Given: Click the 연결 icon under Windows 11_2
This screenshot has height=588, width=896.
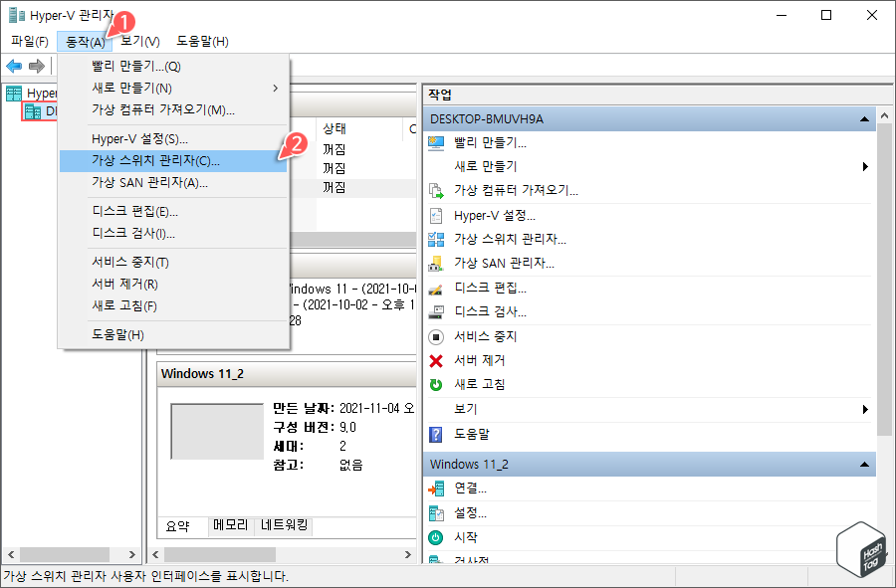Looking at the screenshot, I should (x=436, y=489).
